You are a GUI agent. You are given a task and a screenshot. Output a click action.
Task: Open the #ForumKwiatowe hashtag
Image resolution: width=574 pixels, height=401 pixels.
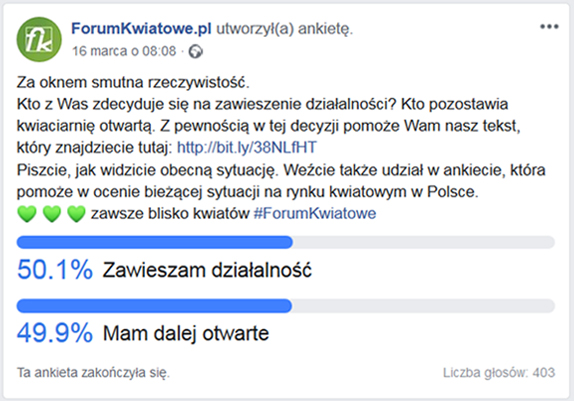point(315,213)
